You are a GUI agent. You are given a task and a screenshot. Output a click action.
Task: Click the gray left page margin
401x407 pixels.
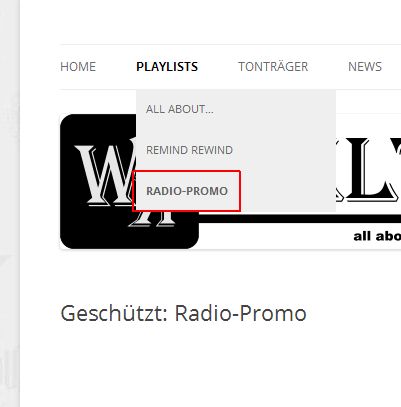pos(10,203)
